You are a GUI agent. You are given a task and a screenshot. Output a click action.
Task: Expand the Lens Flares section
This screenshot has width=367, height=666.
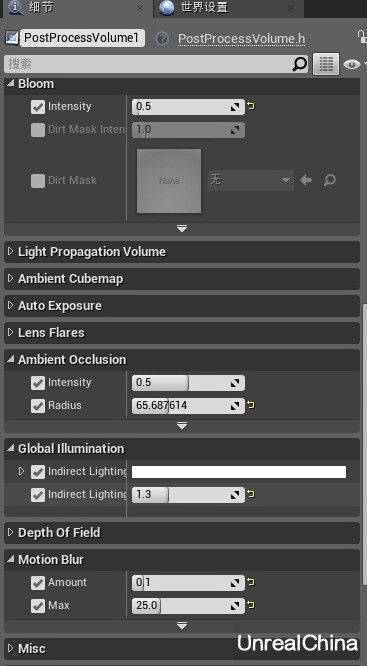pos(11,333)
